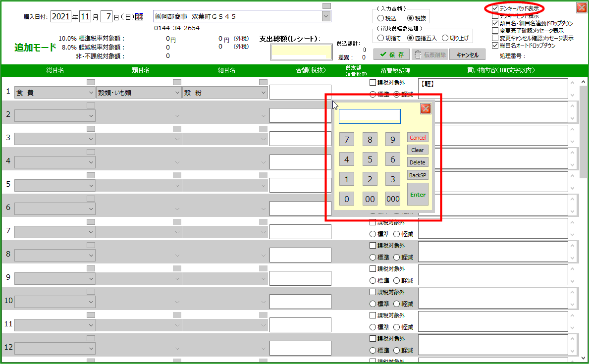Click the yellow receipt total amount field
The image size is (589, 364).
click(301, 52)
